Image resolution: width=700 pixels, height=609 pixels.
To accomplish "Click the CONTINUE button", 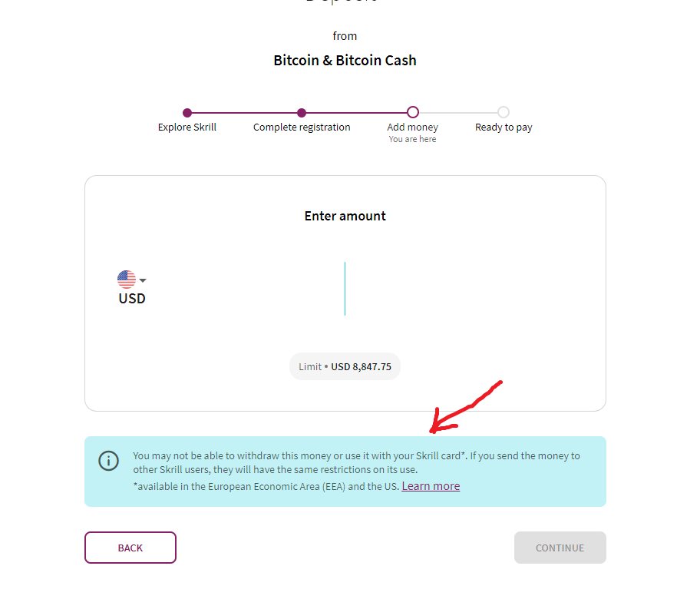I will point(560,548).
